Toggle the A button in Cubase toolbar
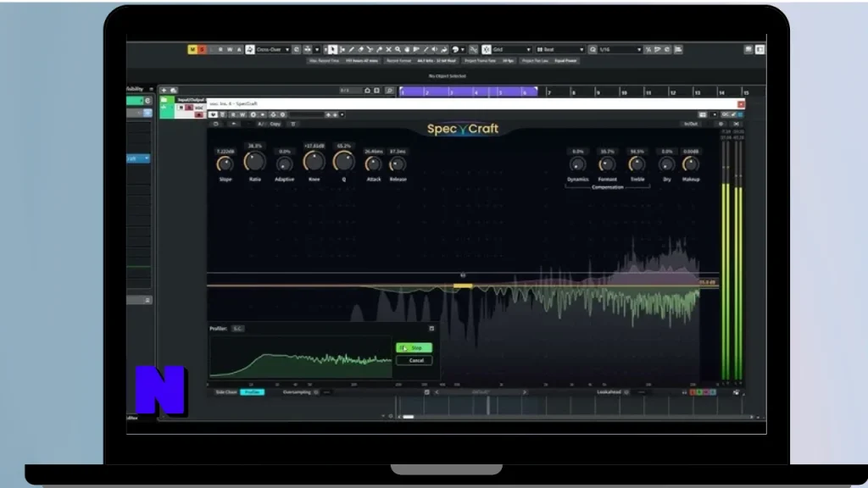 pyautogui.click(x=239, y=50)
